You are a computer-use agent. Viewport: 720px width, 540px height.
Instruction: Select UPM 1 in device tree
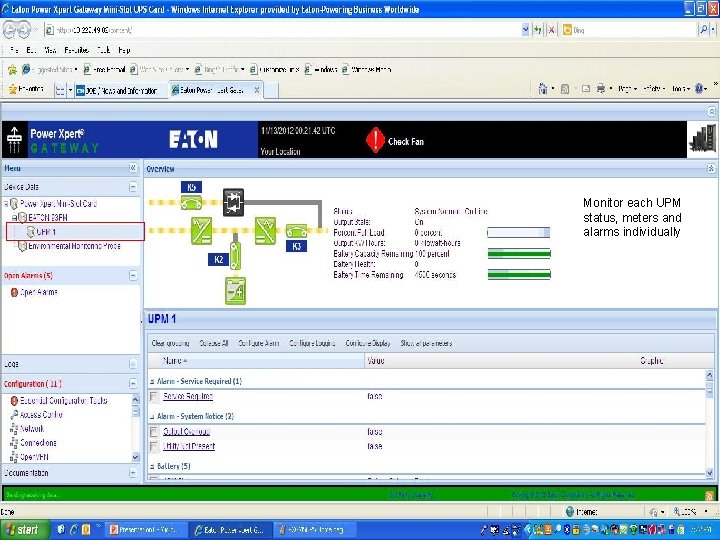click(46, 232)
